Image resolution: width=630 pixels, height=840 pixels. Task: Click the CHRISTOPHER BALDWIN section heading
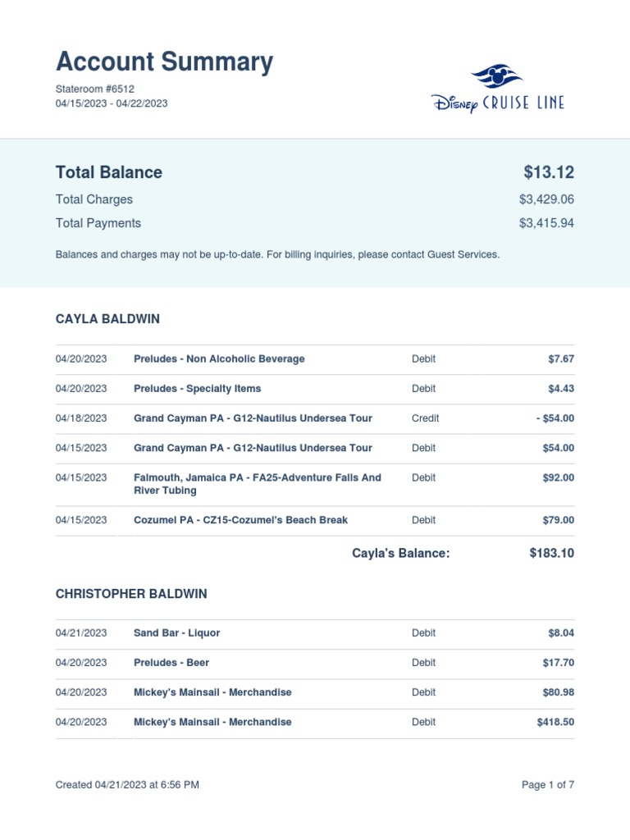click(131, 593)
